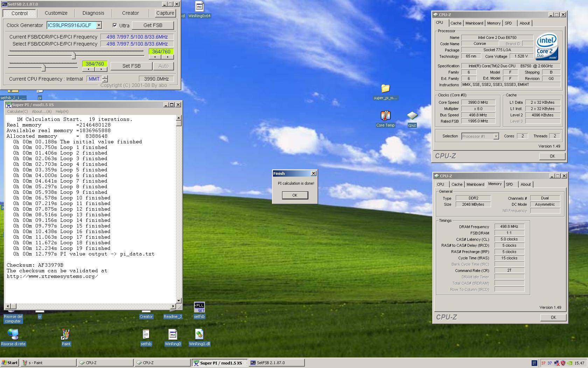
Task: Click the Select FSB frequency field
Action: (x=137, y=44)
